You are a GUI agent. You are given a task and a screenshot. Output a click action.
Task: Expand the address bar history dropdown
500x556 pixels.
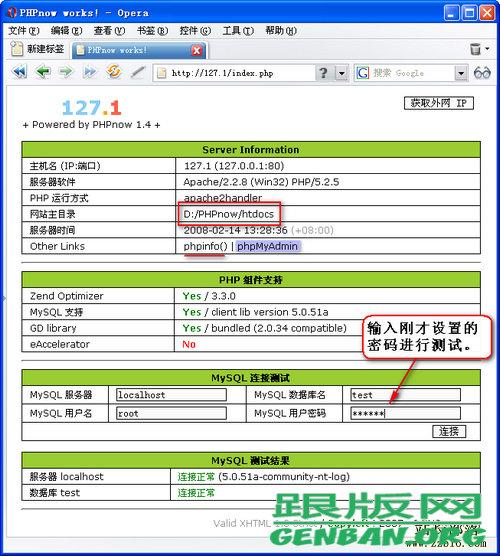[341, 73]
